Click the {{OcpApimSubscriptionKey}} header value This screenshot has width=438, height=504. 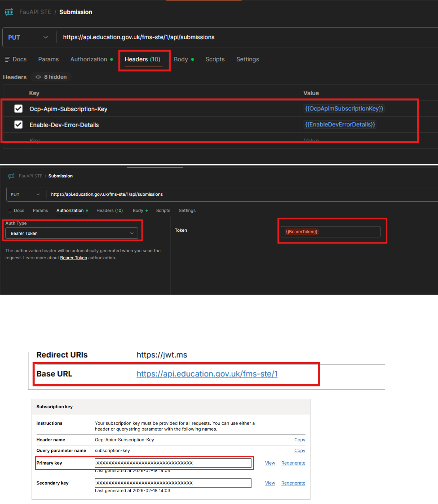(x=344, y=109)
